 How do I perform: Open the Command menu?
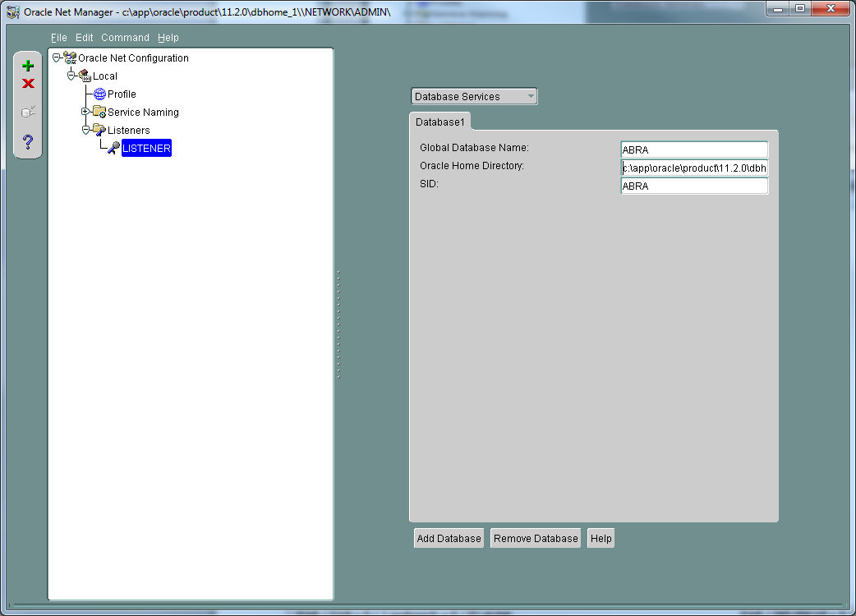125,38
